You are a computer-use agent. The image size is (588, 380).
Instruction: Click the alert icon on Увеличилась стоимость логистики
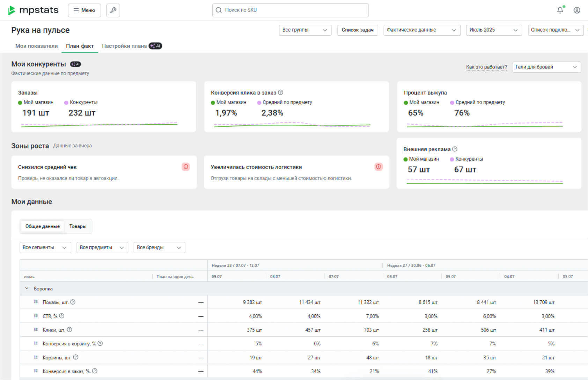pos(378,167)
